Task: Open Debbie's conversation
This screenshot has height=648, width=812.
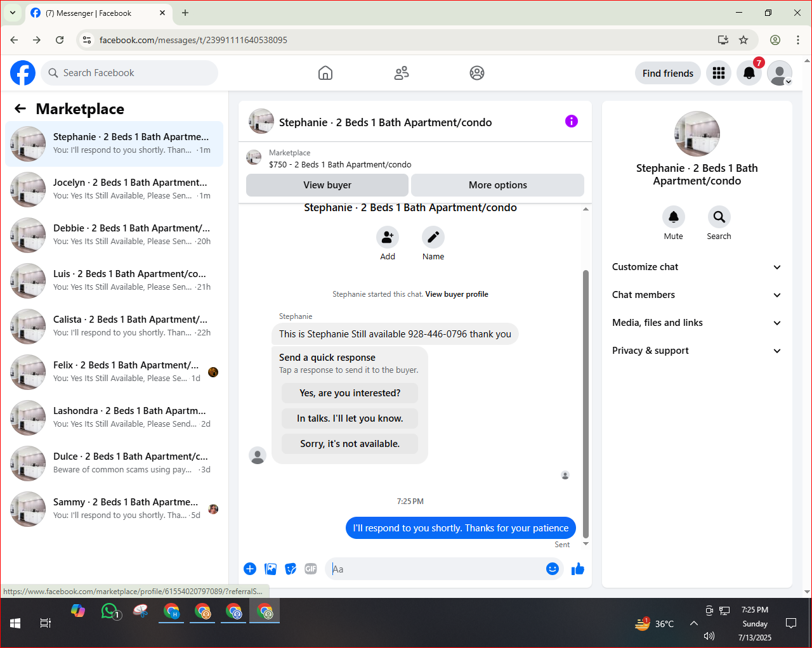Action: [114, 235]
